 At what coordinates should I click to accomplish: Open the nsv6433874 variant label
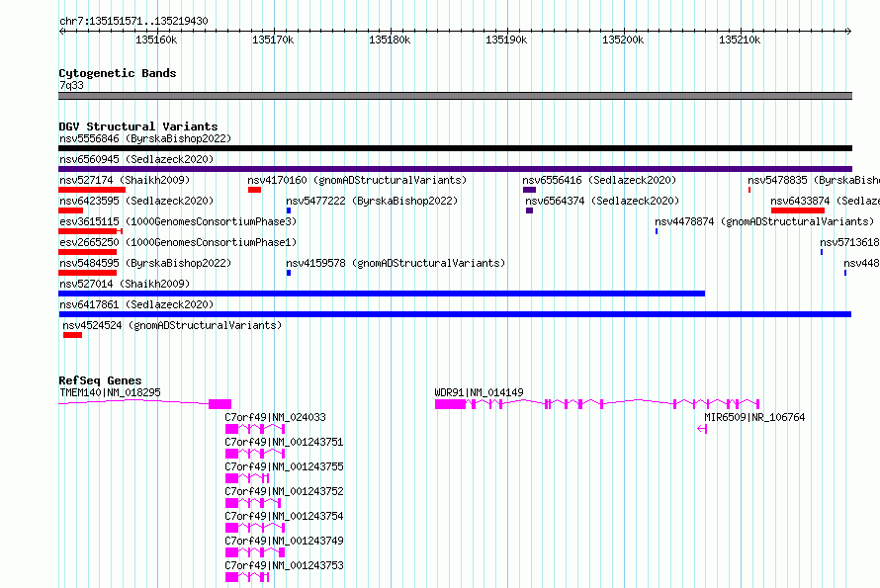825,201
